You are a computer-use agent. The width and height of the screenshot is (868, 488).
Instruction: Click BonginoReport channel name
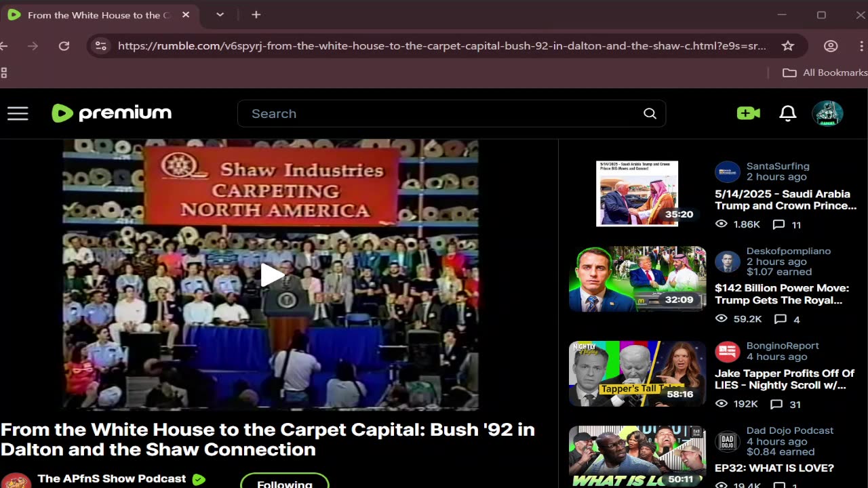(x=783, y=346)
